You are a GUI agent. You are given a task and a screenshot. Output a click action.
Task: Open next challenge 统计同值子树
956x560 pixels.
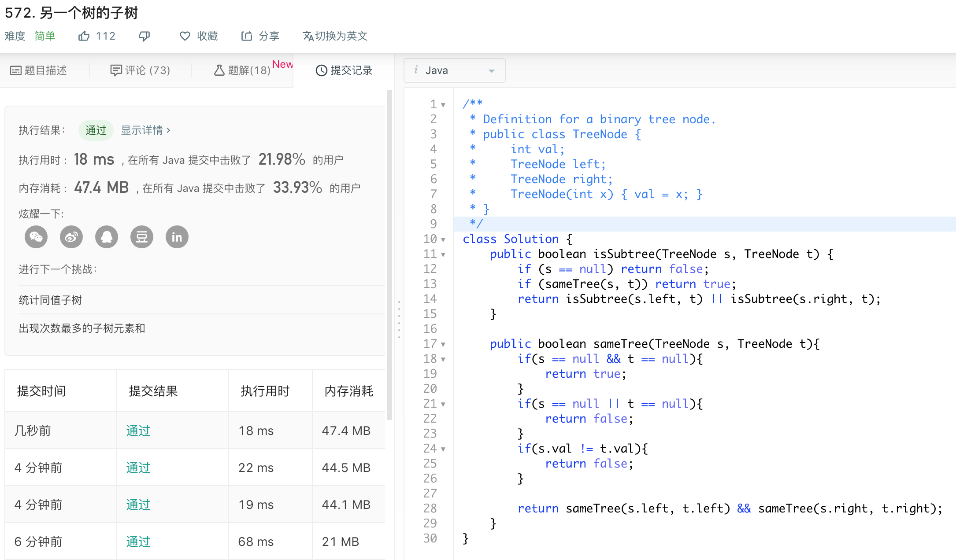50,300
